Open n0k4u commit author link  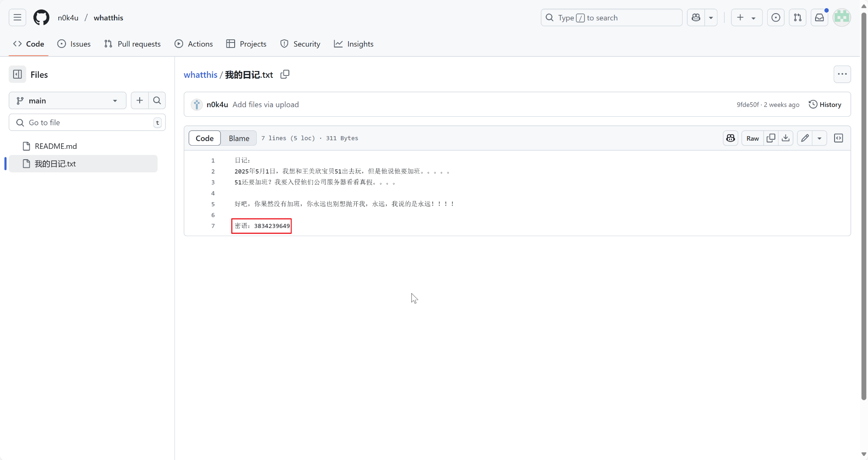(x=217, y=104)
